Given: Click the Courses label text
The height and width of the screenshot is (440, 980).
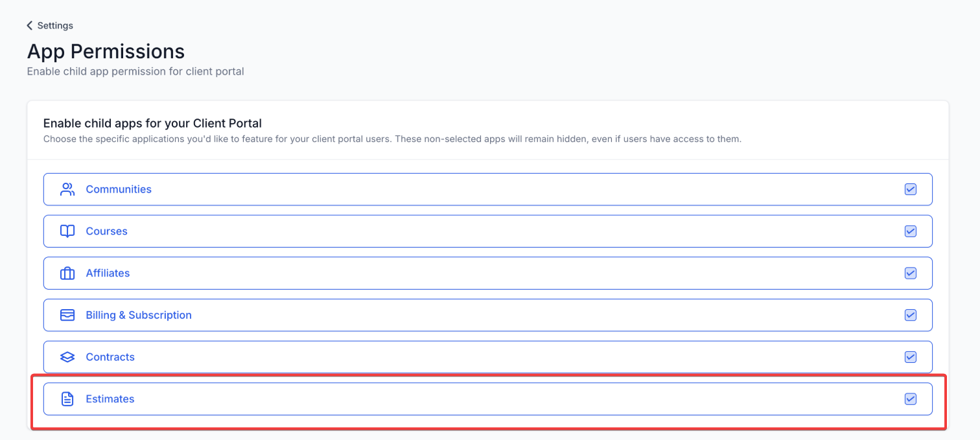Looking at the screenshot, I should tap(106, 231).
